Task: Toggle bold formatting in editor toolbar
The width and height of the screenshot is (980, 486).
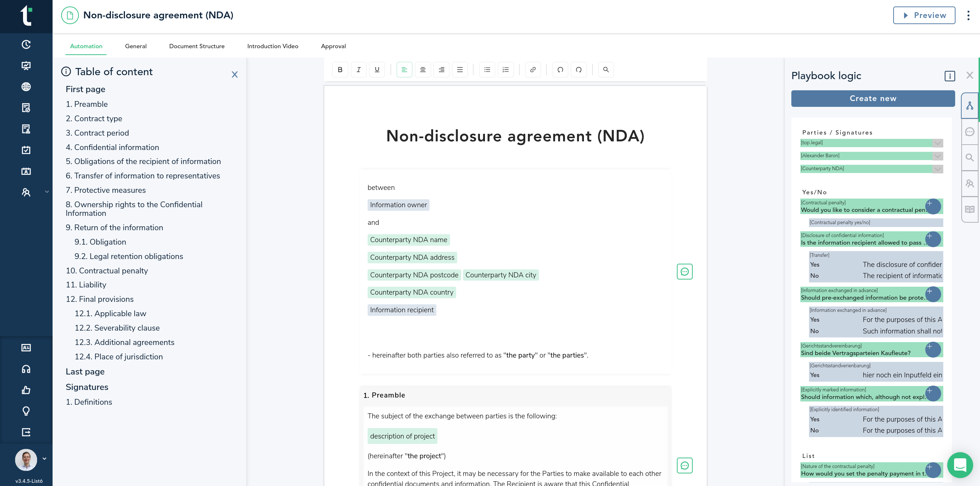Action: (x=340, y=69)
